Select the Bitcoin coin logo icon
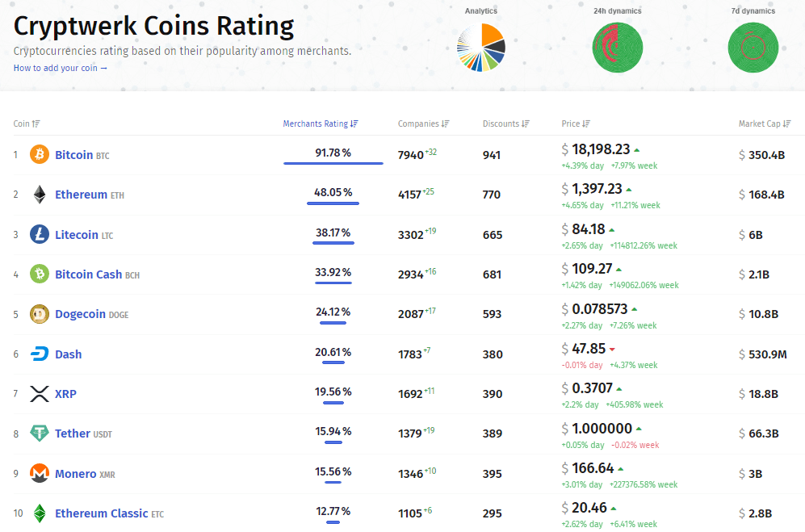The height and width of the screenshot is (532, 805). [x=39, y=154]
